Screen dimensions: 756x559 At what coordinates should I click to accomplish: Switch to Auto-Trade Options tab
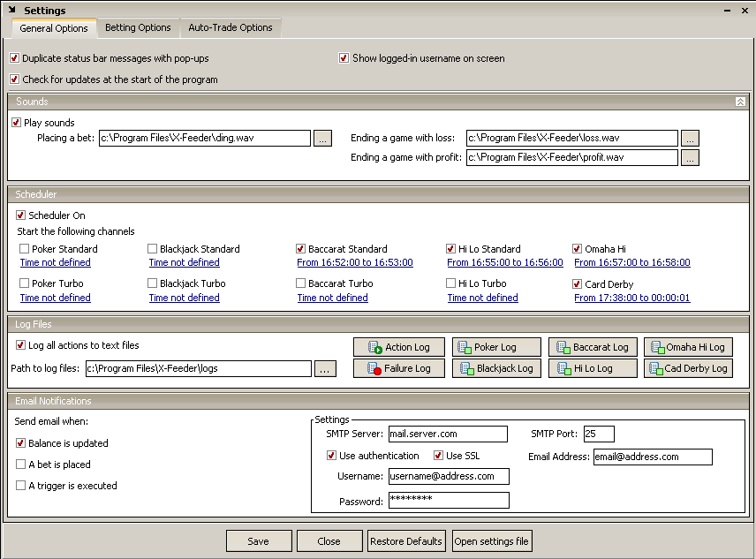[x=230, y=27]
